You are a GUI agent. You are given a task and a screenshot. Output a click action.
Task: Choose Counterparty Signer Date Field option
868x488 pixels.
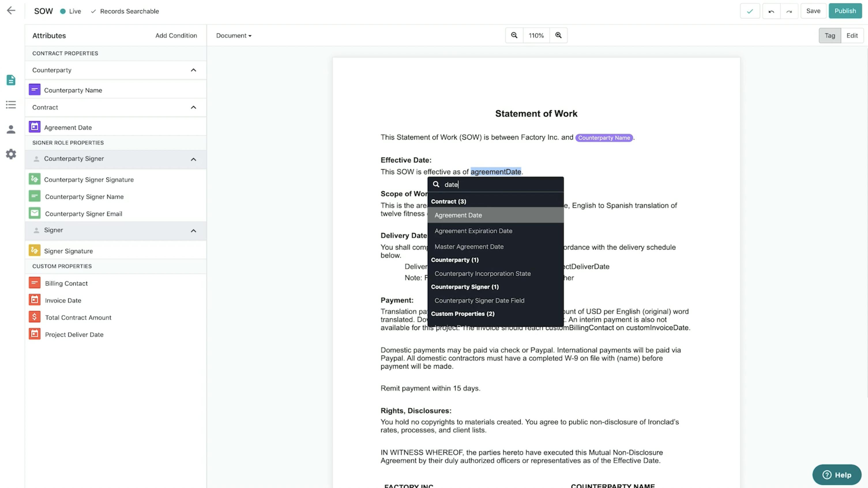click(x=479, y=300)
